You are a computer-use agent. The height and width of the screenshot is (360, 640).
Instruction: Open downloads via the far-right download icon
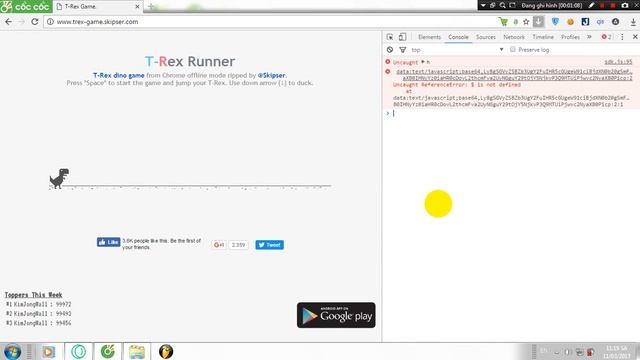(633, 22)
